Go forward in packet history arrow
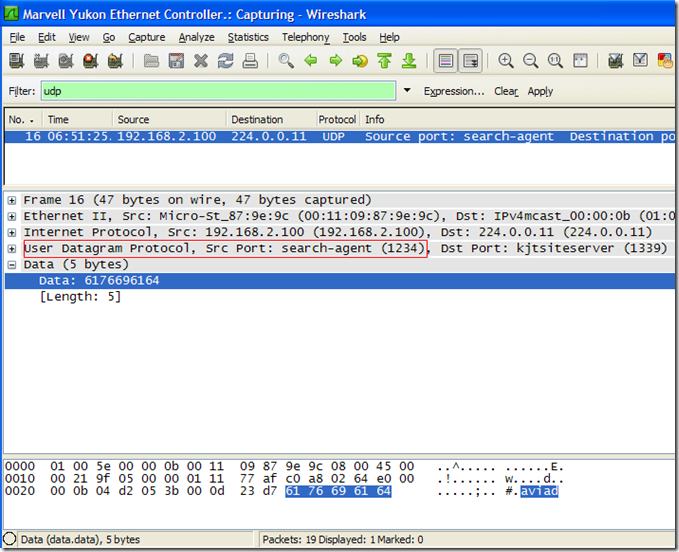The width and height of the screenshot is (679, 552). 335,61
